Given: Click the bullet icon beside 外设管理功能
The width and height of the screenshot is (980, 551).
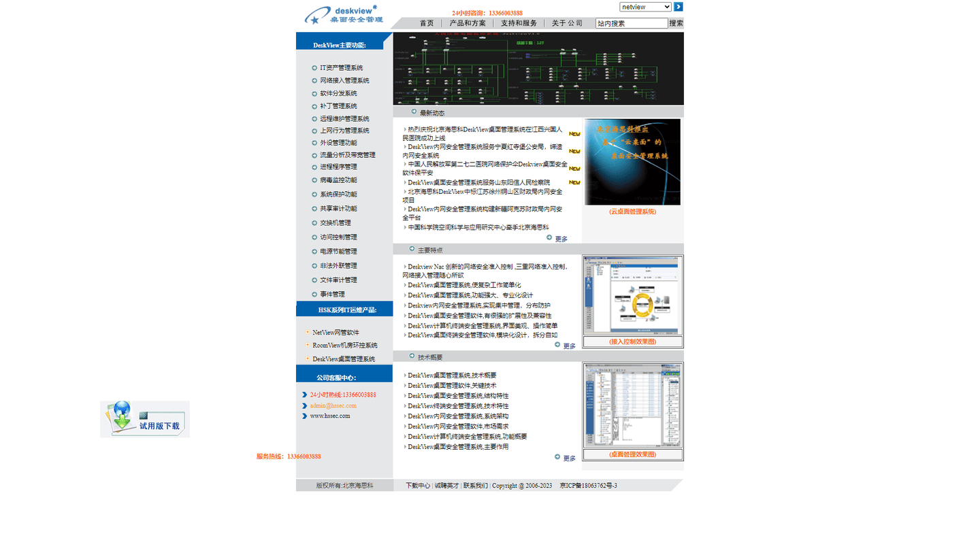Looking at the screenshot, I should tap(314, 143).
